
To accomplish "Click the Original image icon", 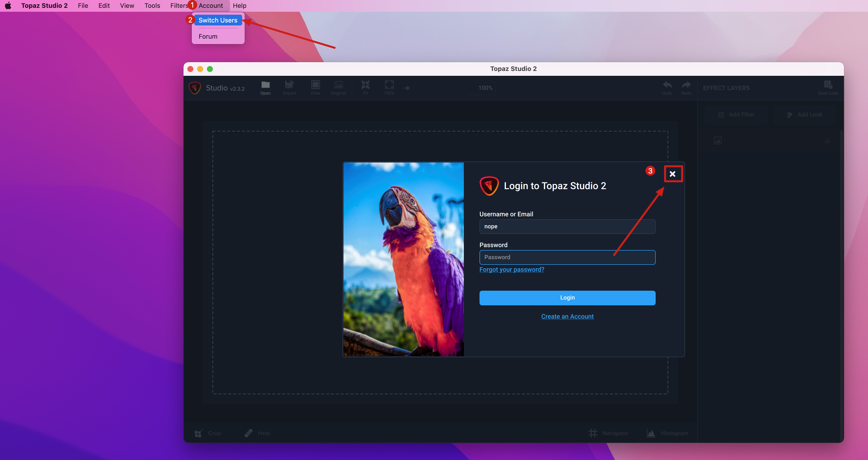I will (338, 87).
